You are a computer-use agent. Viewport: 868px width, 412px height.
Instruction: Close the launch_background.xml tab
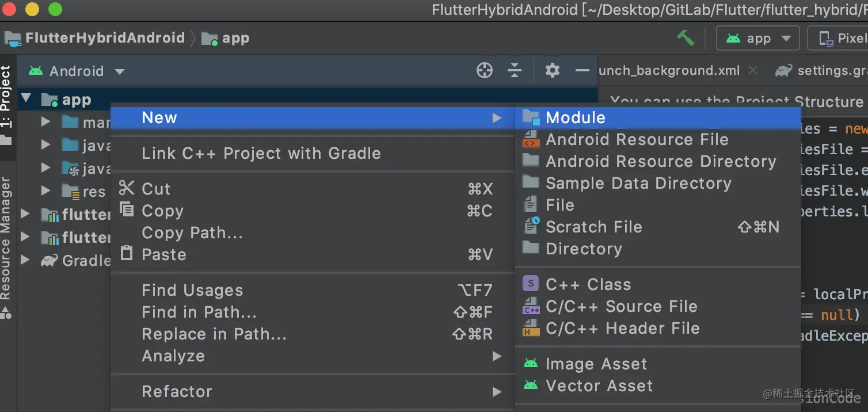pyautogui.click(x=752, y=71)
